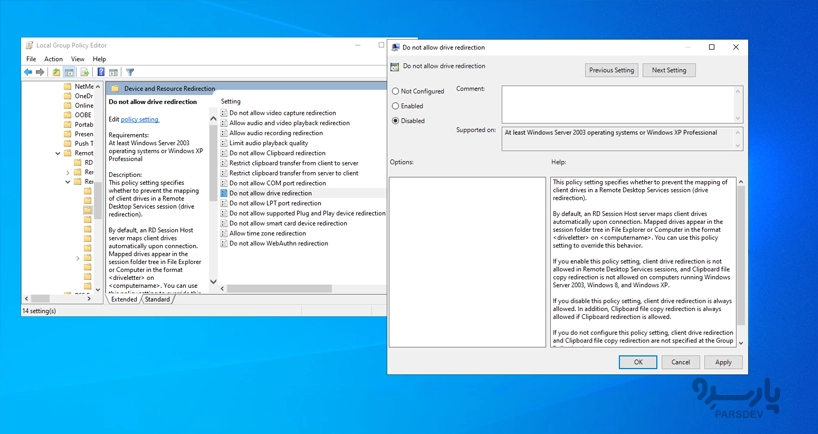Click the tree pane horizontal scroll right arrow
Viewport: 818px width, 434px height.
89,299
